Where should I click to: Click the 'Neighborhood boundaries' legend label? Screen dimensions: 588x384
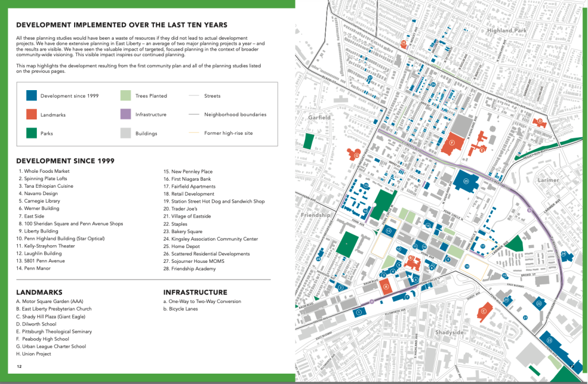pyautogui.click(x=235, y=114)
